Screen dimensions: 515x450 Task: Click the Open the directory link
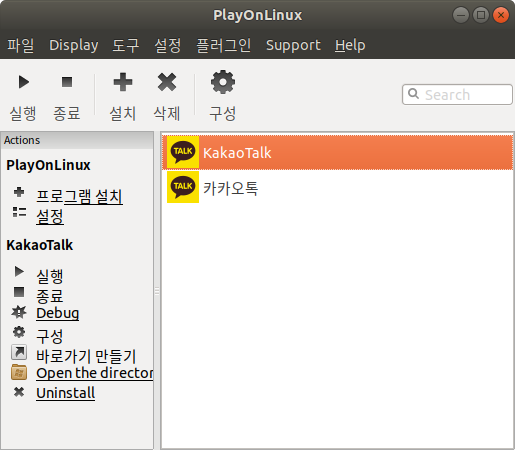point(95,373)
